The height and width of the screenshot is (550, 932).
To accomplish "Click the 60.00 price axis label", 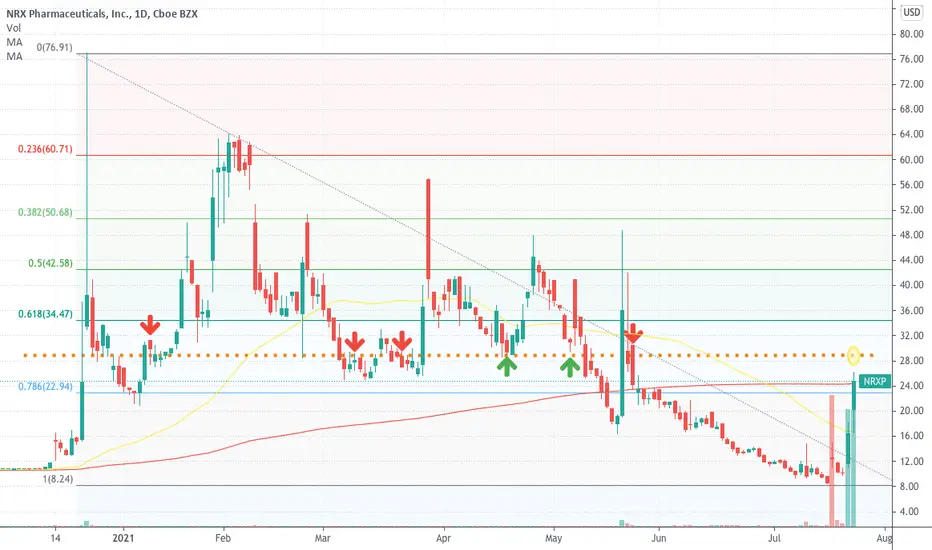I will point(911,160).
